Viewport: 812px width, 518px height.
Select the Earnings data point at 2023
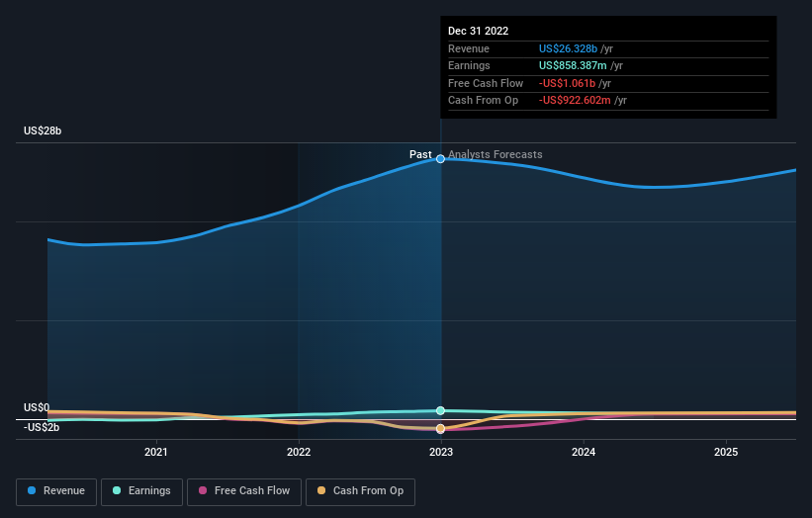(440, 410)
